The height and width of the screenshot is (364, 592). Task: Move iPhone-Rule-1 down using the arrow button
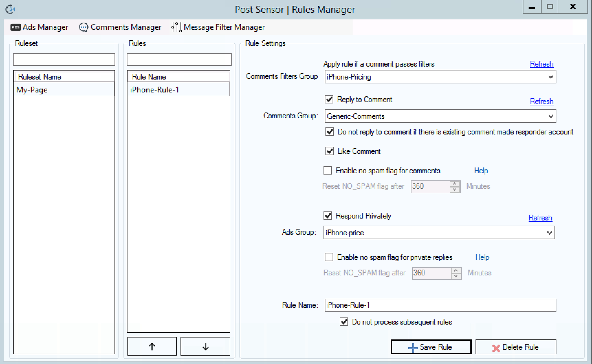[x=205, y=346]
